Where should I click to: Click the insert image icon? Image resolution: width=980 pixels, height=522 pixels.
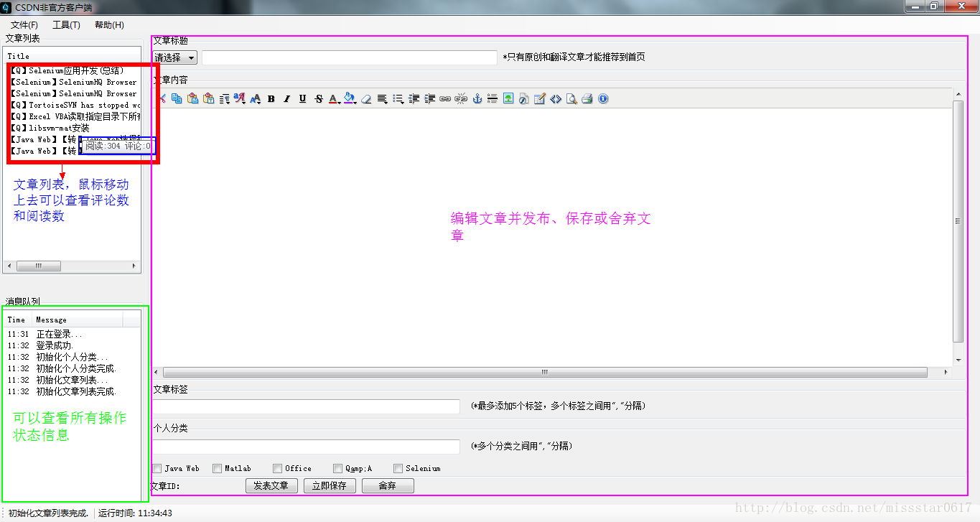[508, 98]
